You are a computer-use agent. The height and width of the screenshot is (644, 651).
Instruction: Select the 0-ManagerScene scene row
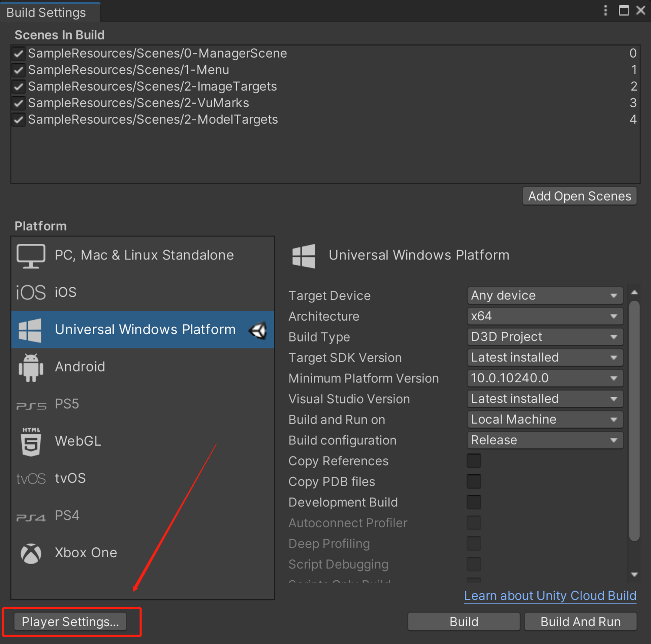(325, 53)
